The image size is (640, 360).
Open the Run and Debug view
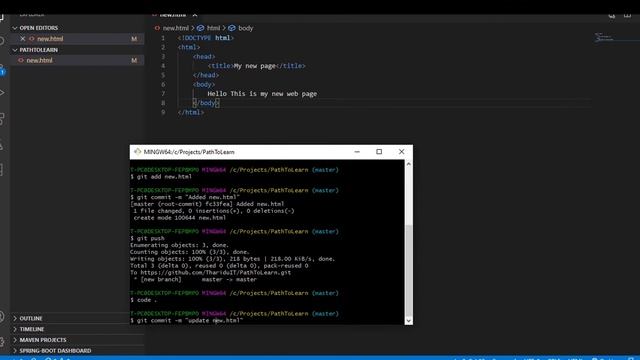2,93
